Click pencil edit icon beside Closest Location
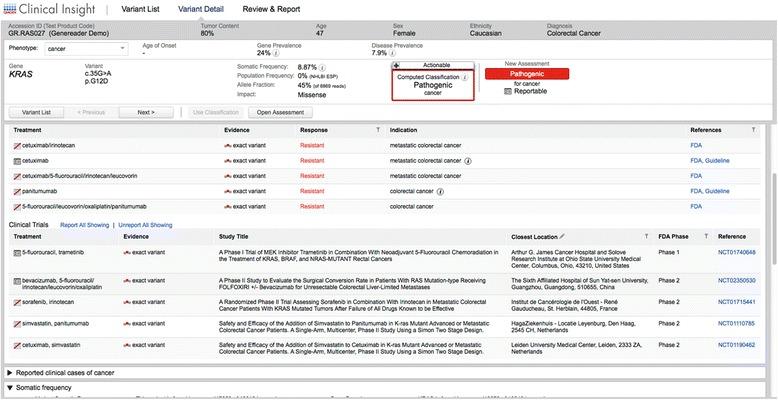The width and height of the screenshot is (778, 400). (562, 236)
